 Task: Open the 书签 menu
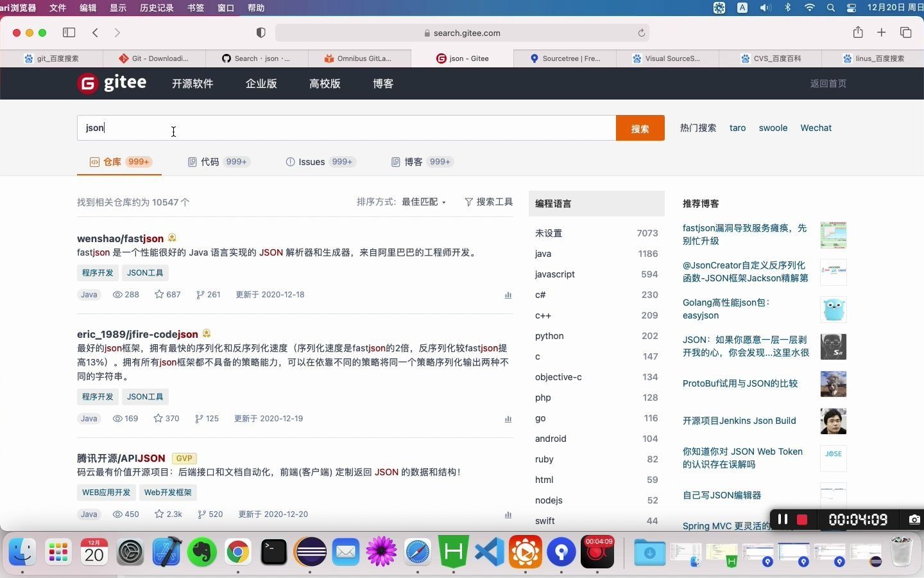click(x=196, y=8)
